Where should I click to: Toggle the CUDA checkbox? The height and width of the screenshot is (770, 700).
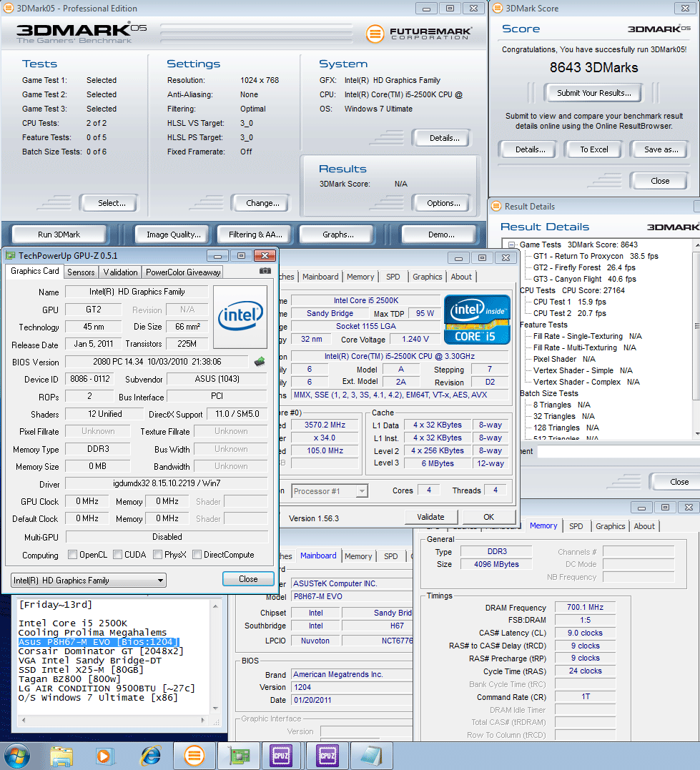(x=117, y=554)
